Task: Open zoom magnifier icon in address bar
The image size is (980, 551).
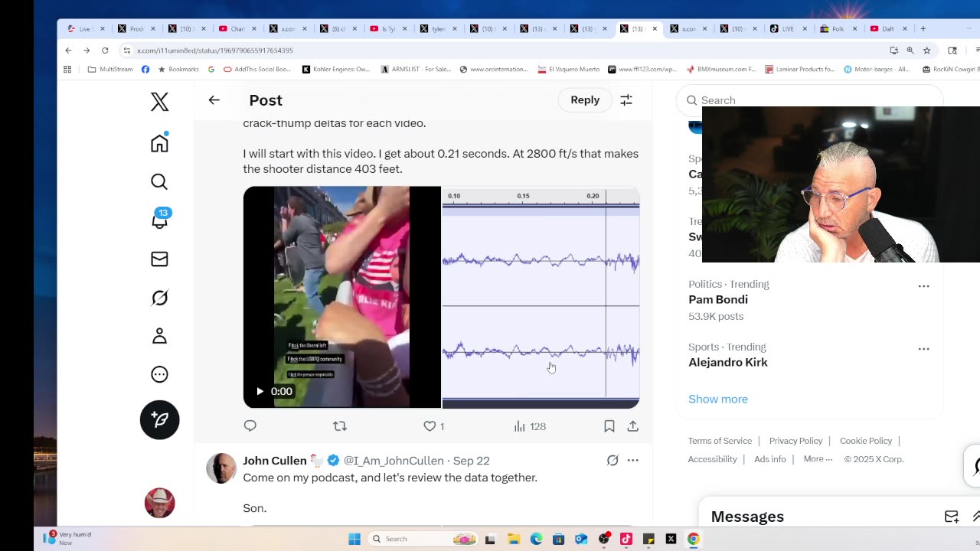Action: [x=910, y=51]
